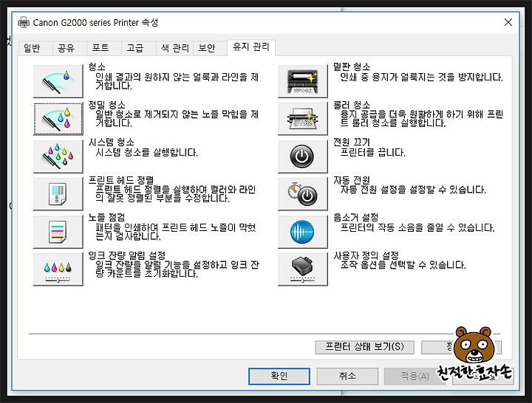
Task: Click the 자동 전원 heading text
Action: pos(352,180)
